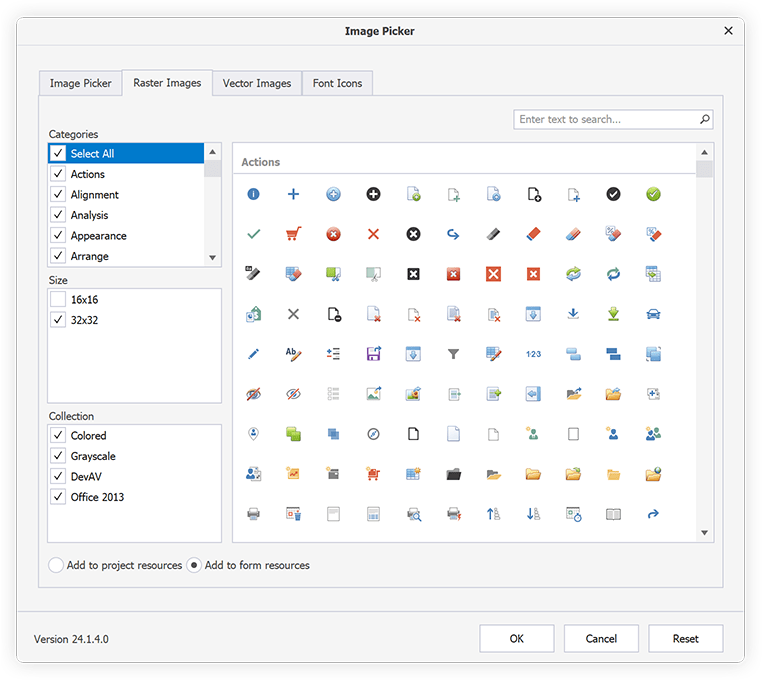Click the image gallery scroll up arrow

(704, 152)
